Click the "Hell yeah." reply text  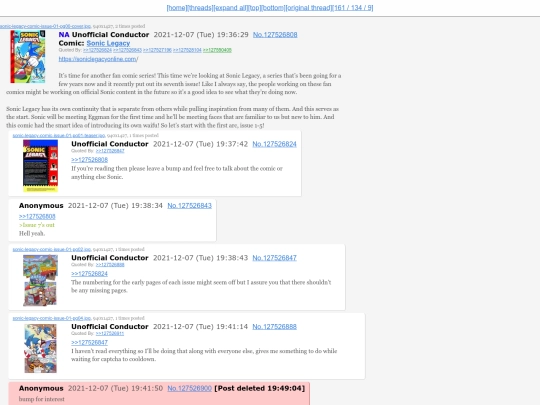click(x=32, y=233)
